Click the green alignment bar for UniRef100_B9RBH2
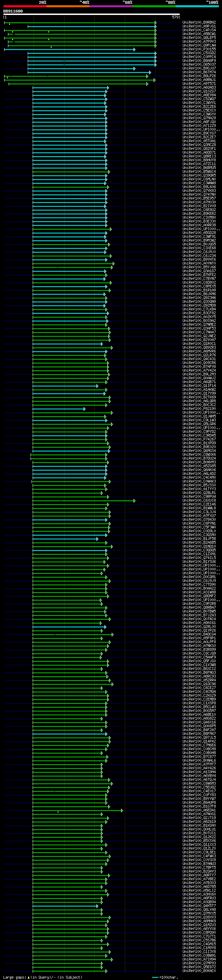The image size is (222, 980). tap(80, 23)
